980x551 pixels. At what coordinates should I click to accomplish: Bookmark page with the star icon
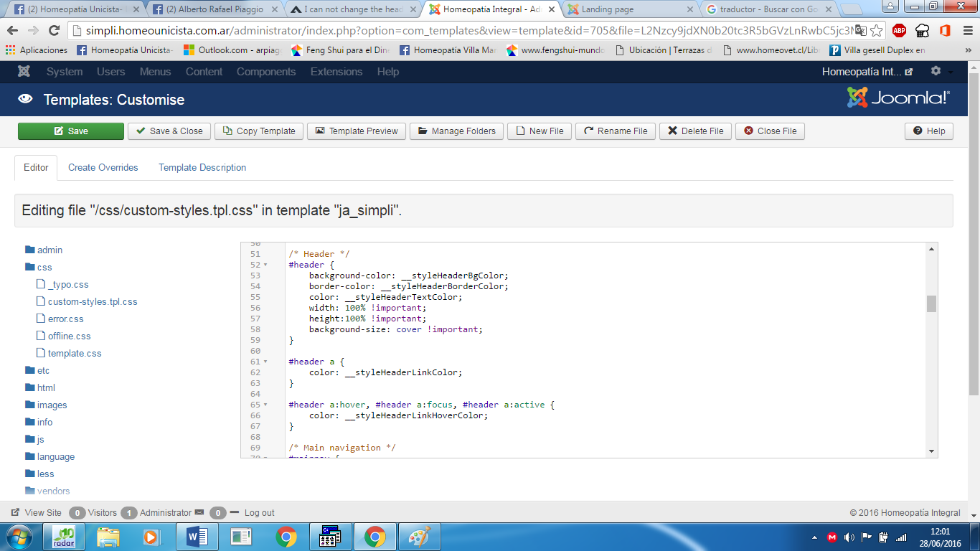tap(876, 31)
